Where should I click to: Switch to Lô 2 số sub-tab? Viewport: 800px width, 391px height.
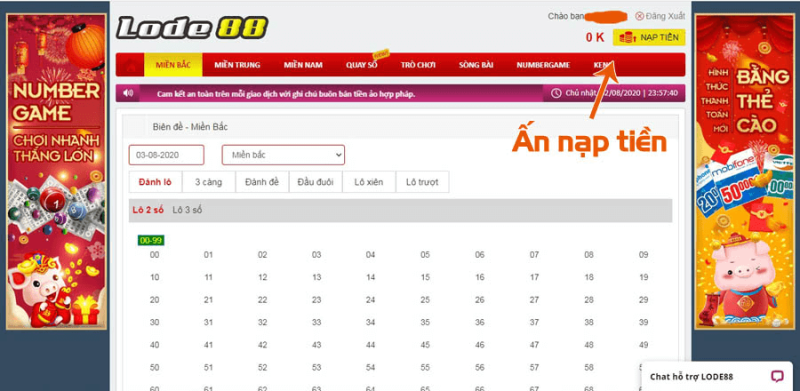(148, 210)
